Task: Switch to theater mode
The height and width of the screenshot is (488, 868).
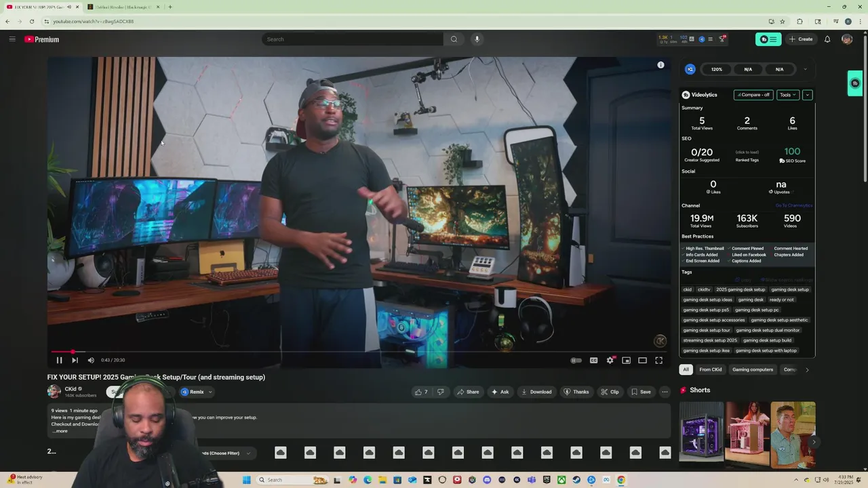Action: (x=642, y=361)
